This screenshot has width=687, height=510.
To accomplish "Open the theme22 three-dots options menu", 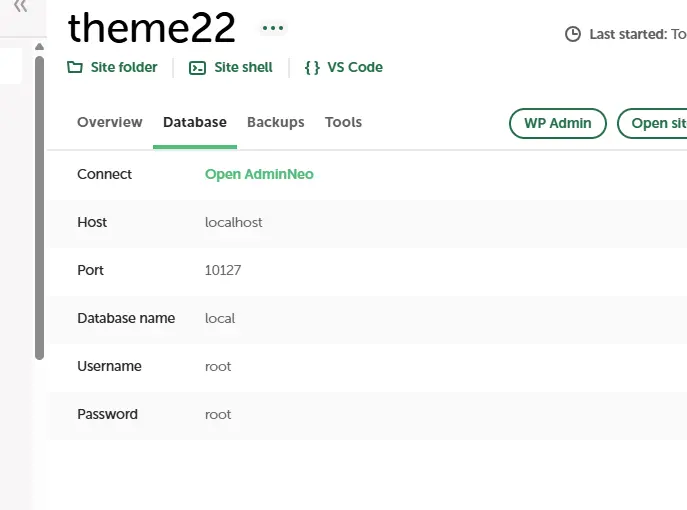I will [x=273, y=28].
